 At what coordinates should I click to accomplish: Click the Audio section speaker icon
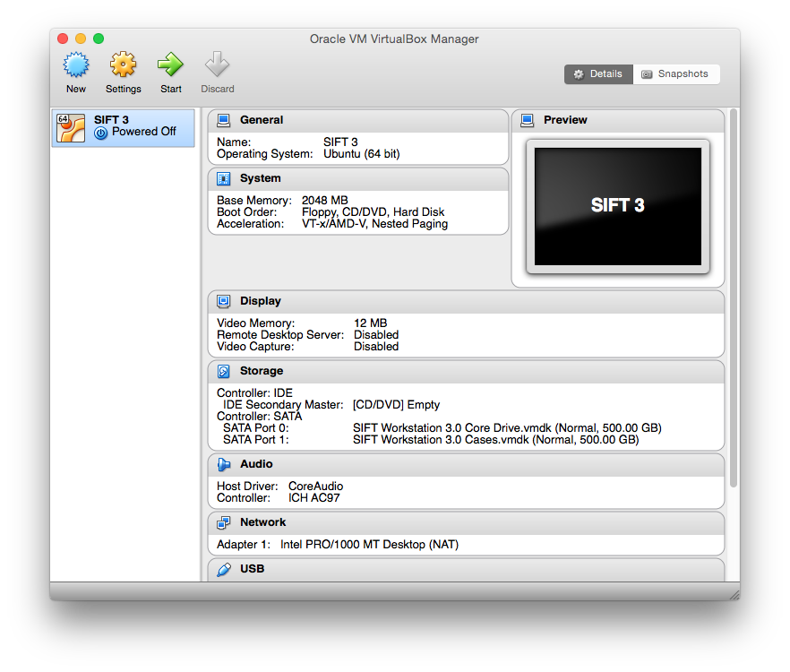(x=224, y=464)
